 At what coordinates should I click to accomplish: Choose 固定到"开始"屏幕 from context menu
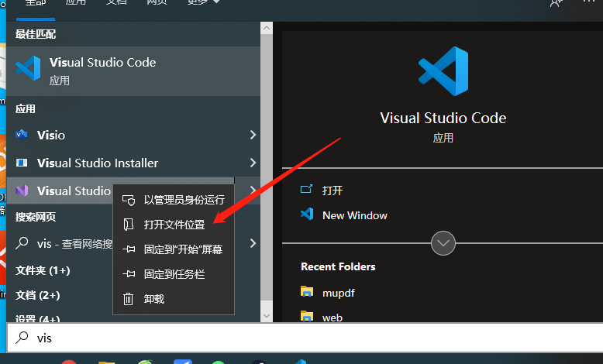tap(174, 249)
